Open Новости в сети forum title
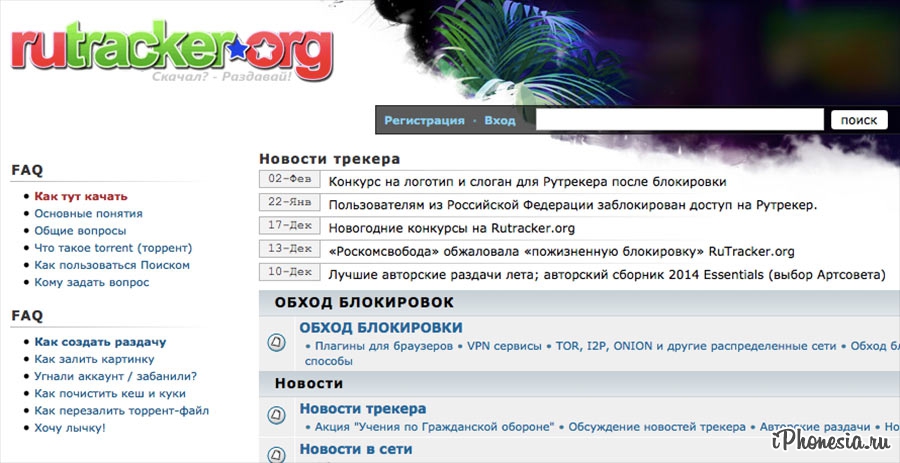The height and width of the screenshot is (463, 900). 356,450
